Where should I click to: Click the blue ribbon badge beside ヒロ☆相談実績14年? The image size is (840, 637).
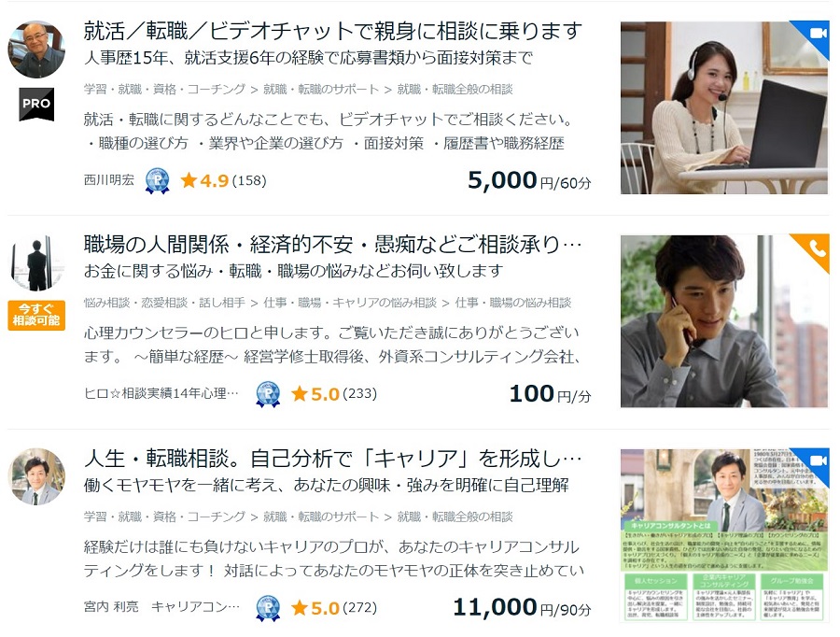coord(268,394)
